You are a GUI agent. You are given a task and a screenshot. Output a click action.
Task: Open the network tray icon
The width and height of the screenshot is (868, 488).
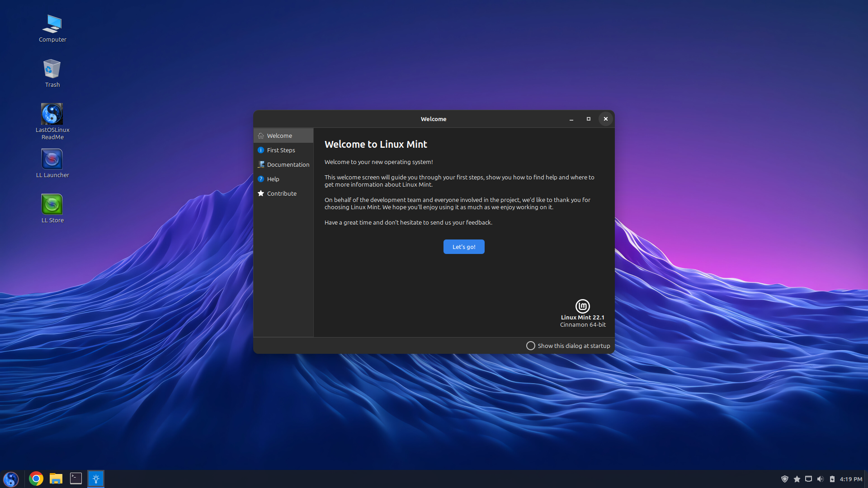coord(809,479)
